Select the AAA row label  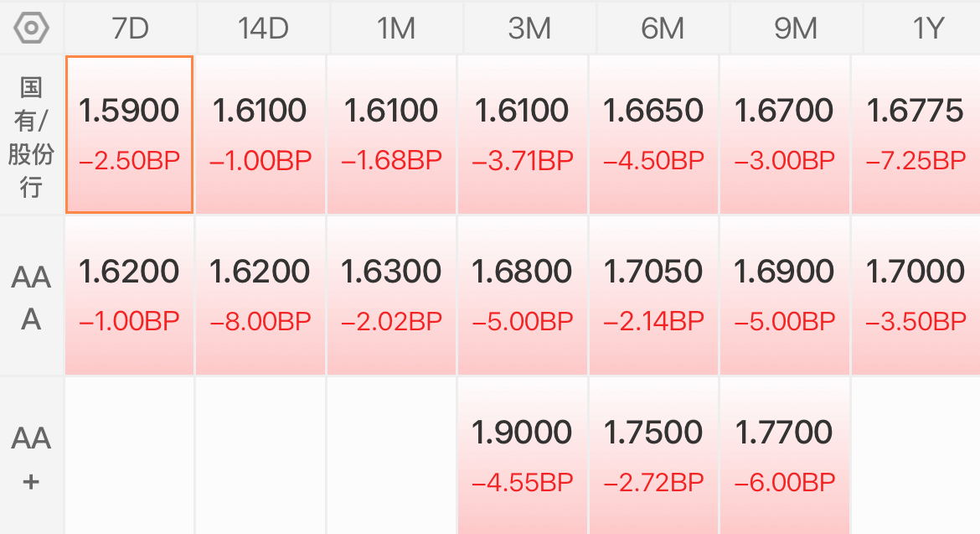click(x=31, y=298)
